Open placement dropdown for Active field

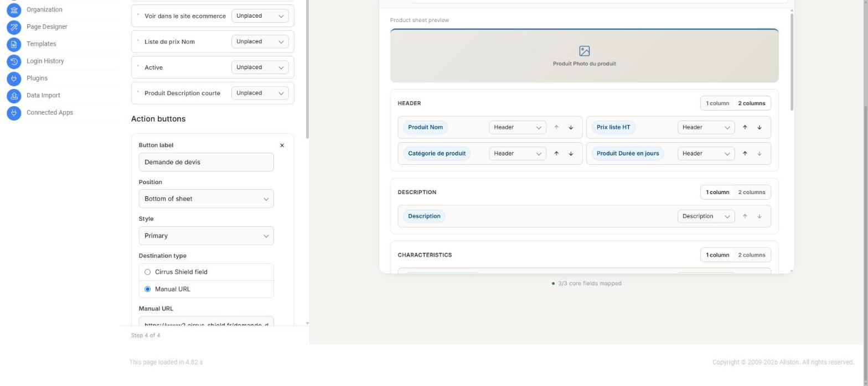coord(260,67)
